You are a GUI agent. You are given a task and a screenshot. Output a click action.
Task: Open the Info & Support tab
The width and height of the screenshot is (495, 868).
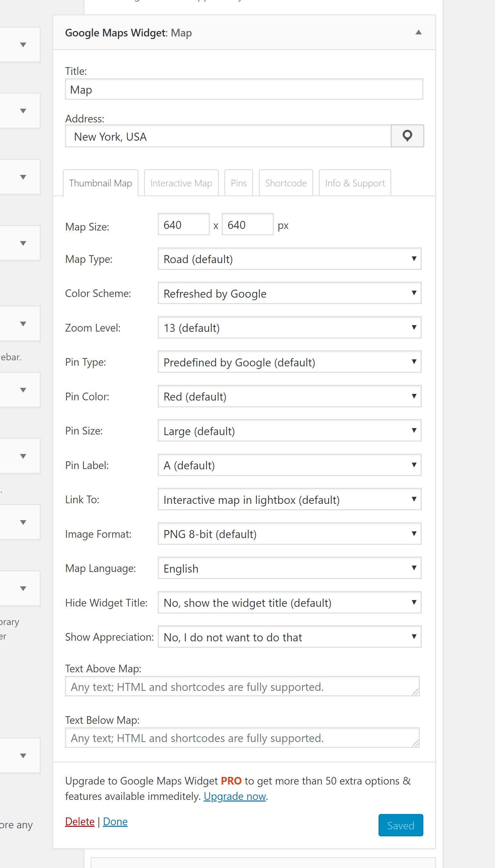click(x=355, y=183)
